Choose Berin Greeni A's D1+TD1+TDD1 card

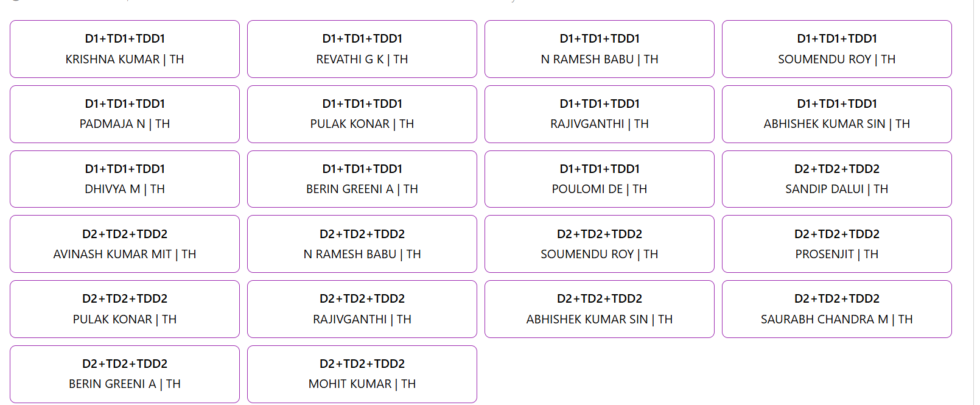pos(362,179)
